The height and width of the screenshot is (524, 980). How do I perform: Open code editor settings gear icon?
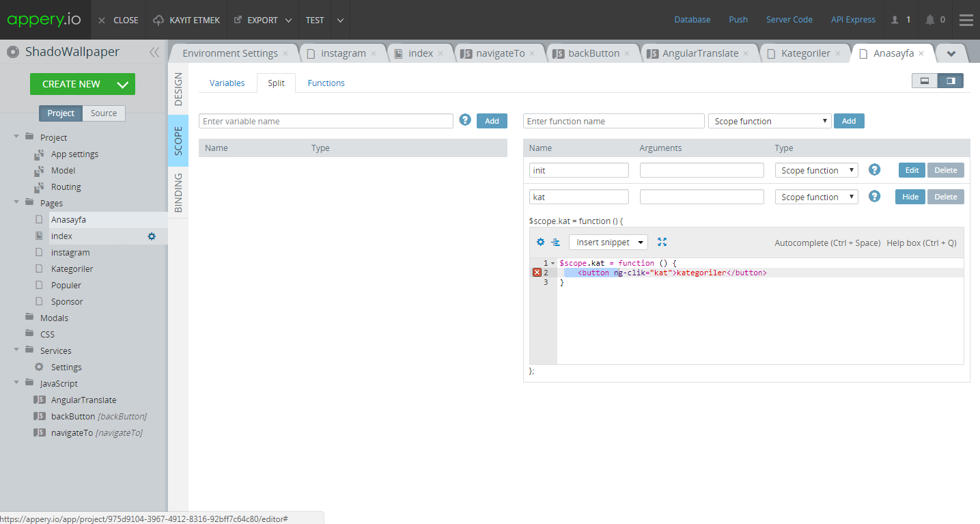point(541,242)
